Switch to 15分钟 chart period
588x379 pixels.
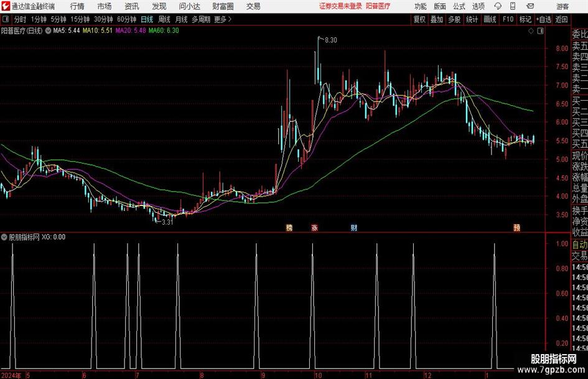point(80,19)
